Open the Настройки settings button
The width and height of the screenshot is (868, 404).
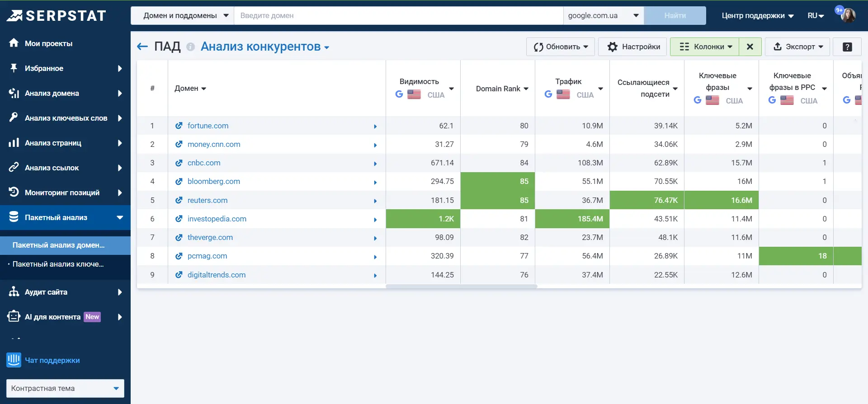click(x=632, y=47)
